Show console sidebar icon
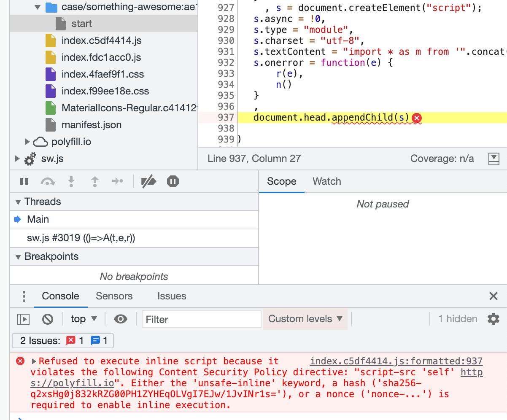 pyautogui.click(x=23, y=319)
